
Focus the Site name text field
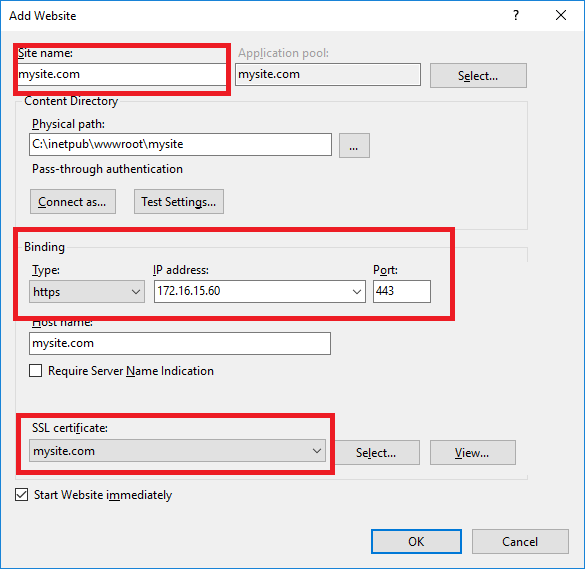[x=121, y=74]
